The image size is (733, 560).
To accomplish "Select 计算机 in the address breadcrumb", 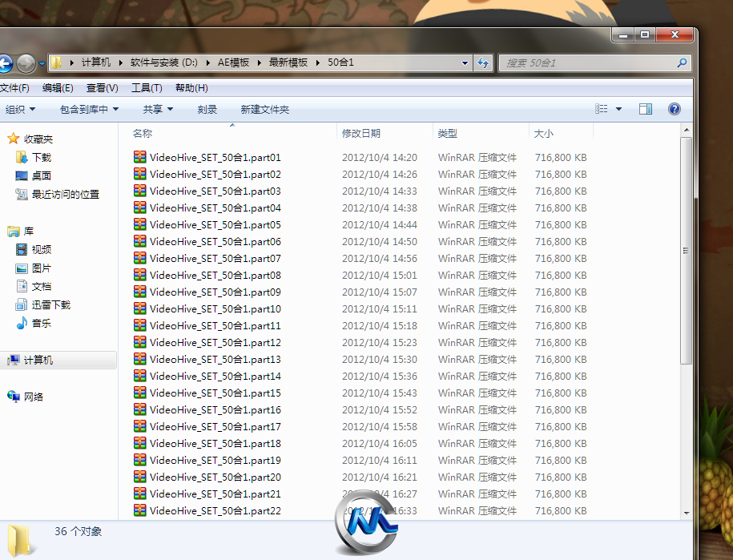I will click(x=96, y=62).
